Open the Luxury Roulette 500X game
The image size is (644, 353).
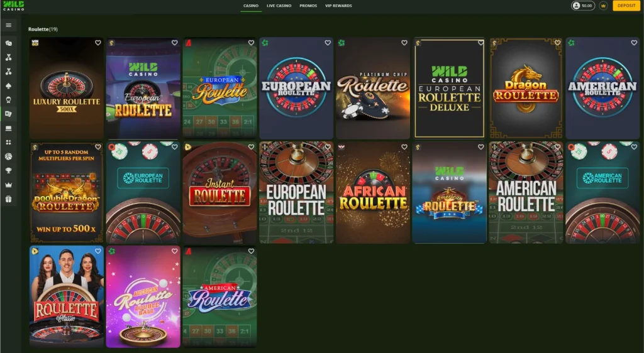[x=67, y=89]
